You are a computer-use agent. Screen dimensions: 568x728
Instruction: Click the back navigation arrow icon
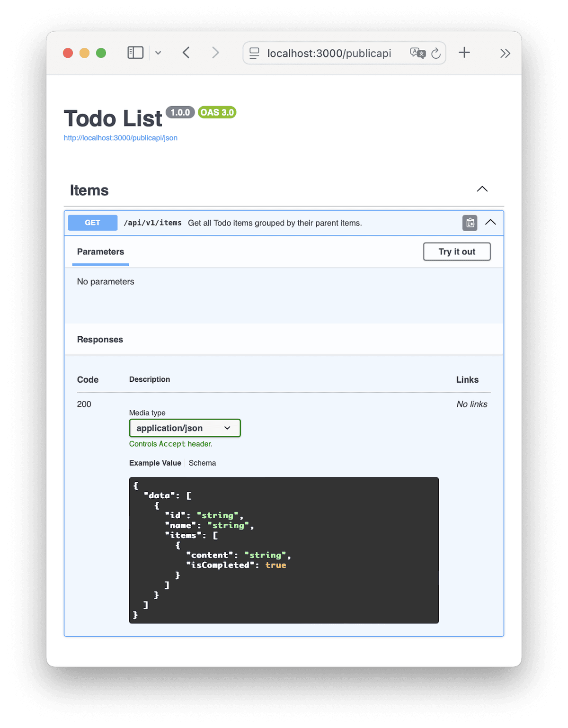pos(186,53)
